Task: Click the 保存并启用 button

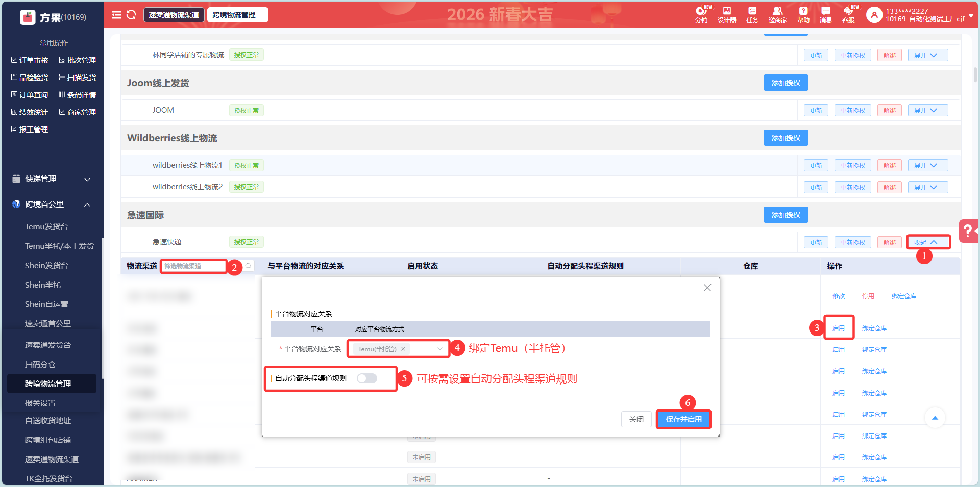Action: coord(683,419)
